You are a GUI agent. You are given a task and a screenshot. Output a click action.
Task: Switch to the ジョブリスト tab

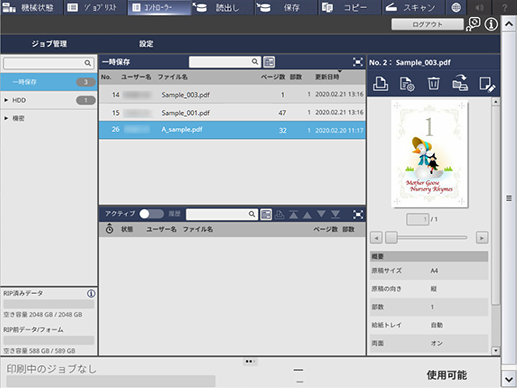[95, 7]
